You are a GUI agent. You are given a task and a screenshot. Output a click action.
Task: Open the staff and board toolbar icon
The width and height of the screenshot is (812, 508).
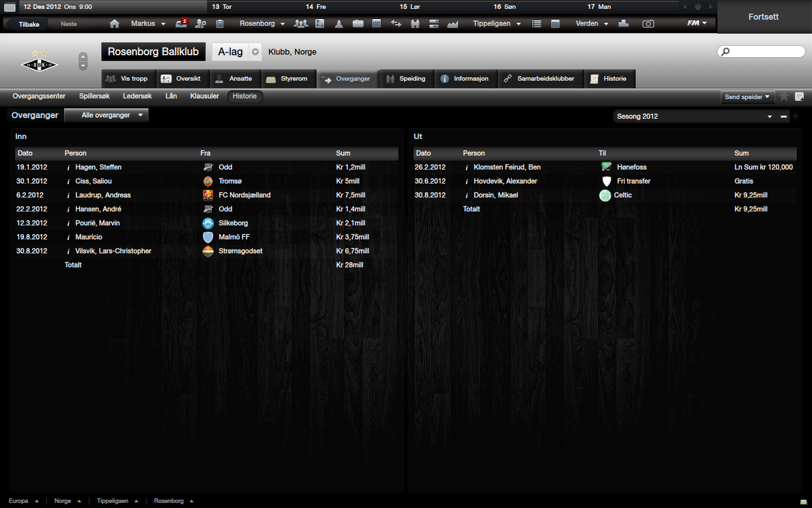pos(435,23)
